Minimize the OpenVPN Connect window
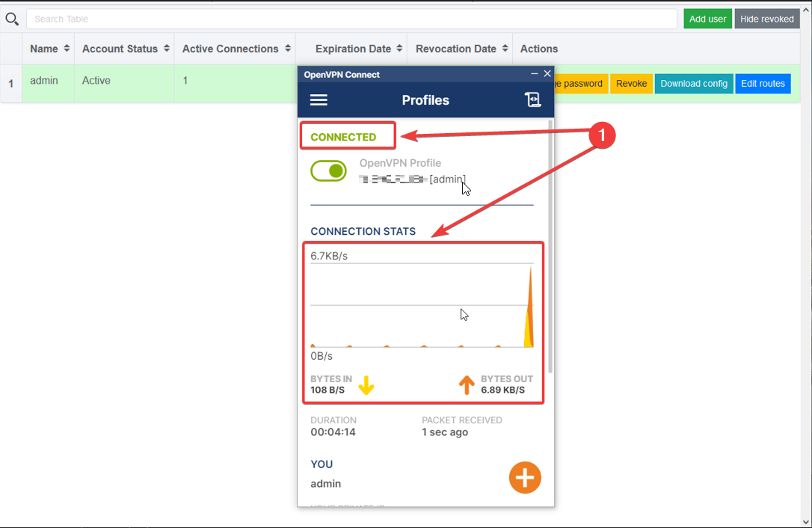 (534, 74)
